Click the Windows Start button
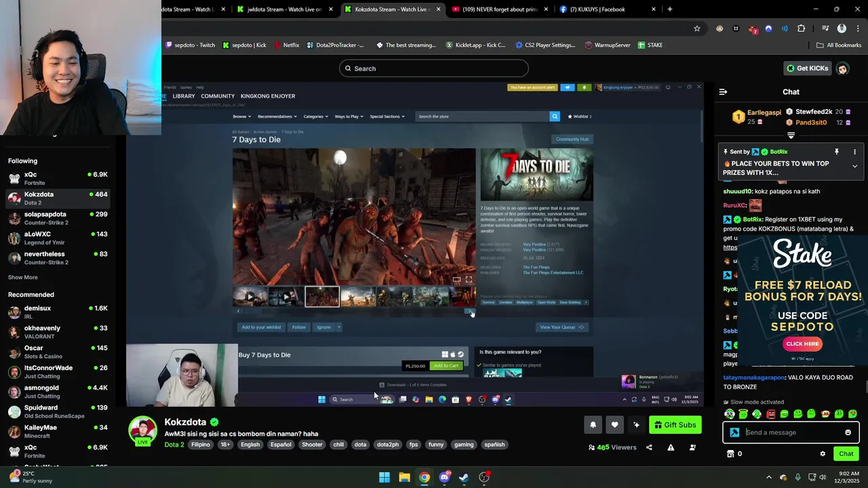This screenshot has width=868, height=488. click(384, 477)
